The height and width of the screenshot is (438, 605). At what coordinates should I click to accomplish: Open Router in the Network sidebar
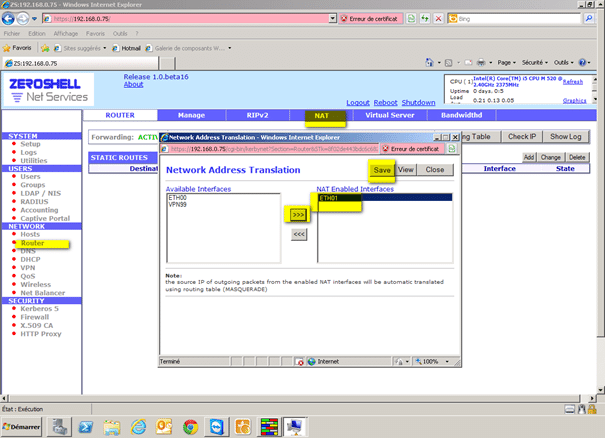(32, 243)
